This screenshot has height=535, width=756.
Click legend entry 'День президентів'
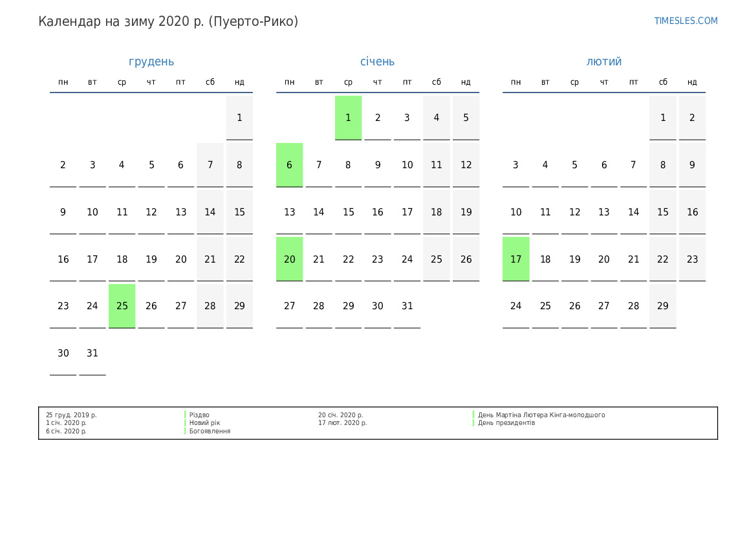pyautogui.click(x=506, y=423)
